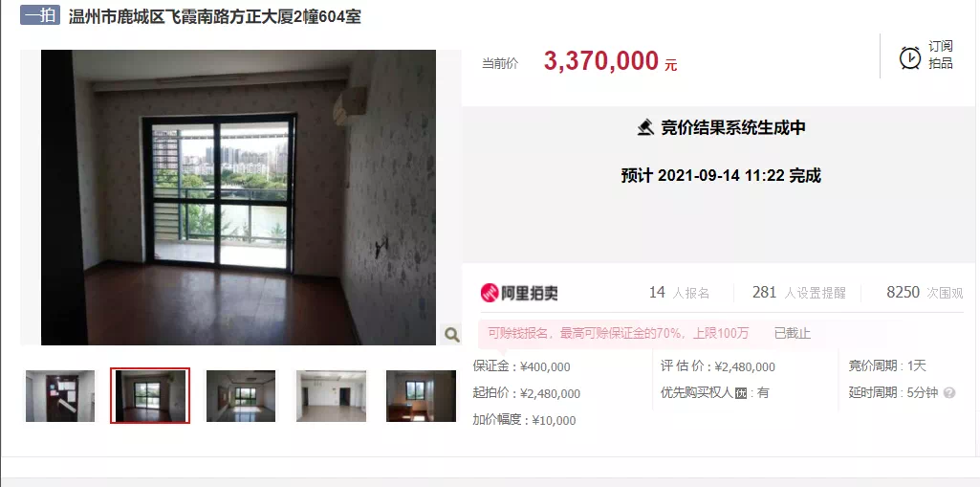Click the current price 3,370,000 元

click(611, 61)
